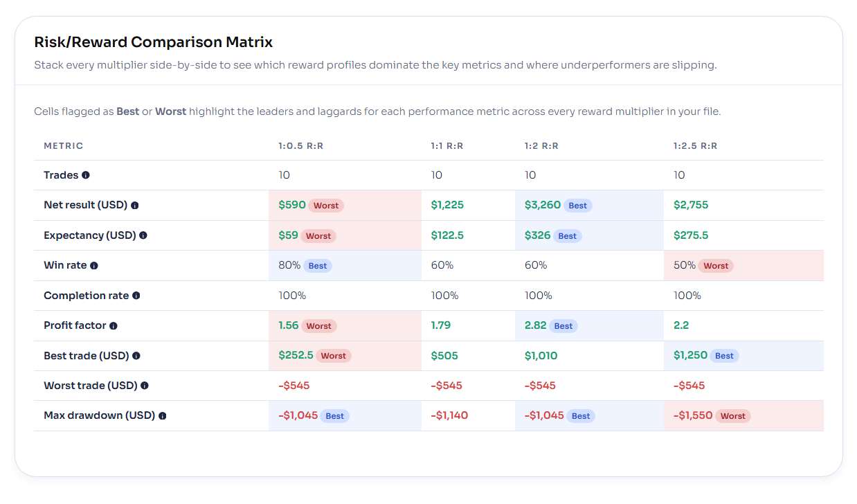Viewport: 857px width, 504px height.
Task: Click the Worst badge next to $590
Action: 326,206
